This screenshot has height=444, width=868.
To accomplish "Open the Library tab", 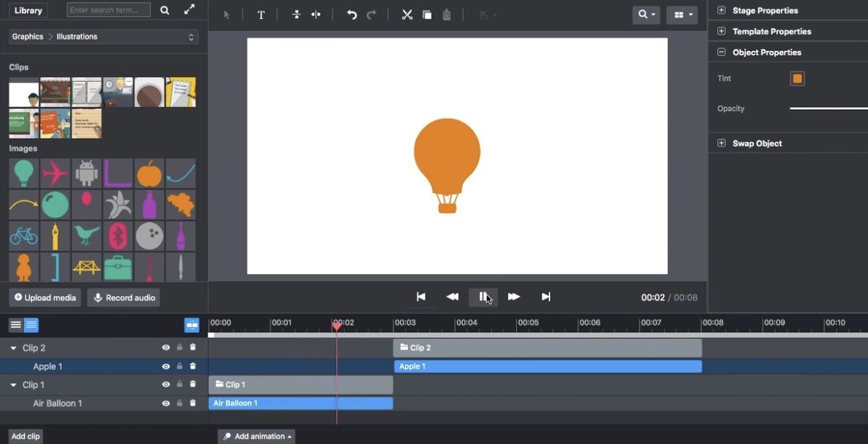I will tap(28, 10).
